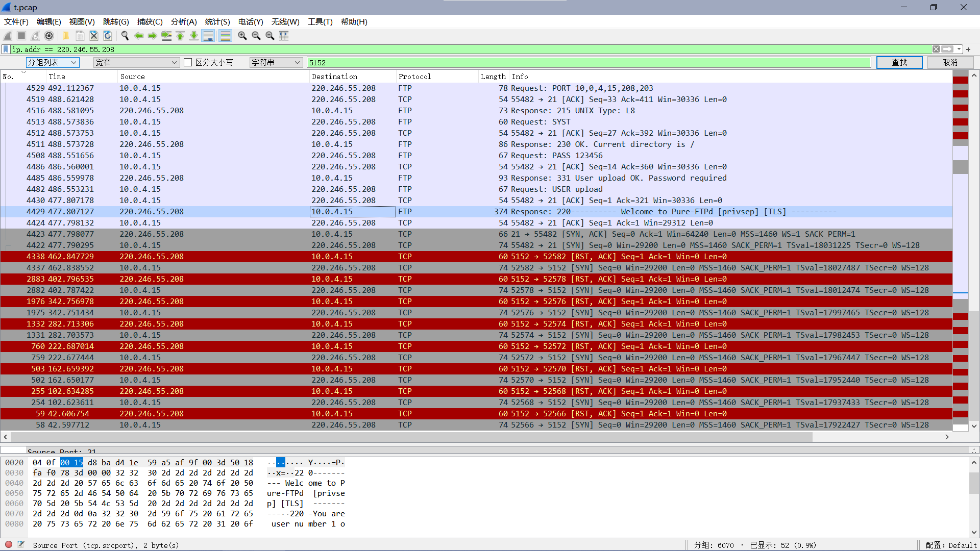Click the display filter bookmark icon
Image resolution: width=980 pixels, height=551 pixels.
[6, 49]
